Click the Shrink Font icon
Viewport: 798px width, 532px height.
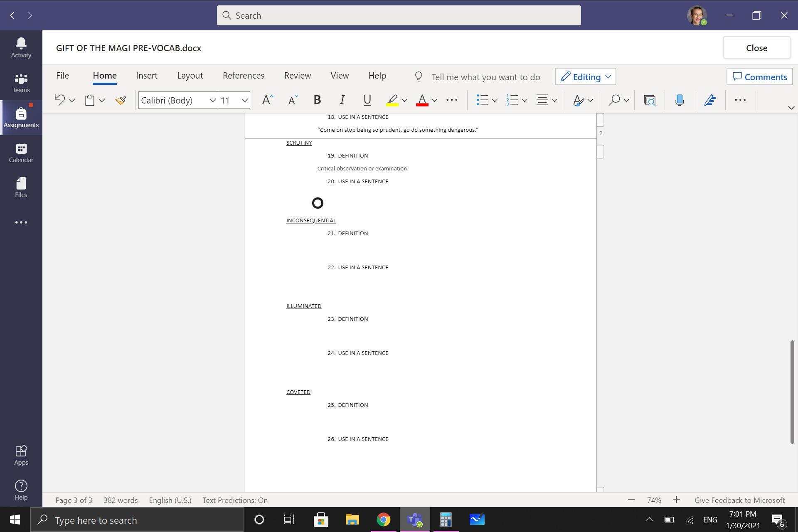pyautogui.click(x=293, y=100)
